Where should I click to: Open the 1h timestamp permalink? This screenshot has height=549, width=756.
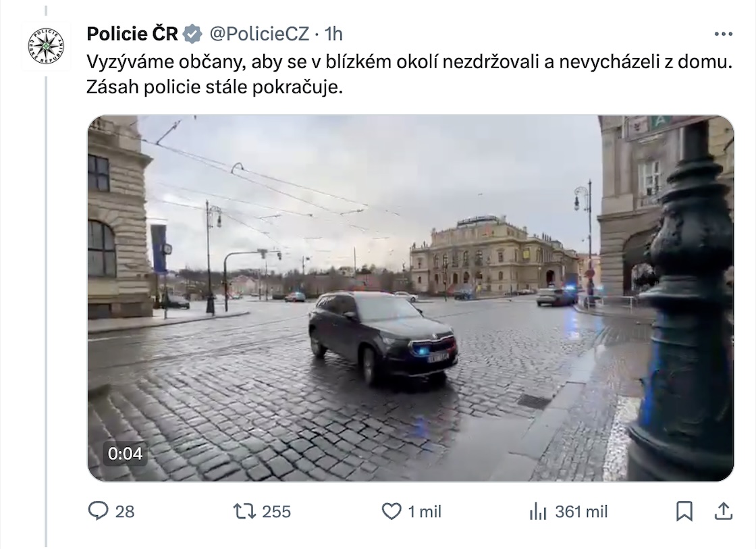(x=333, y=34)
